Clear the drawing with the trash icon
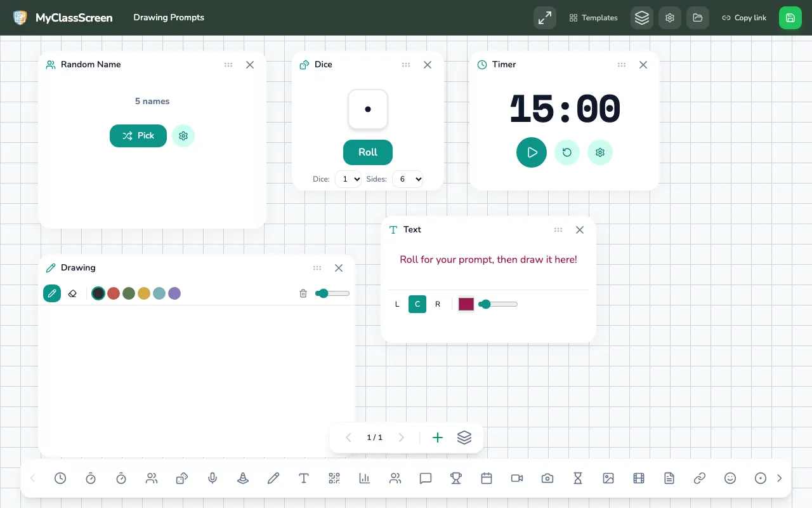Screen dimensions: 812x508 tap(303, 293)
